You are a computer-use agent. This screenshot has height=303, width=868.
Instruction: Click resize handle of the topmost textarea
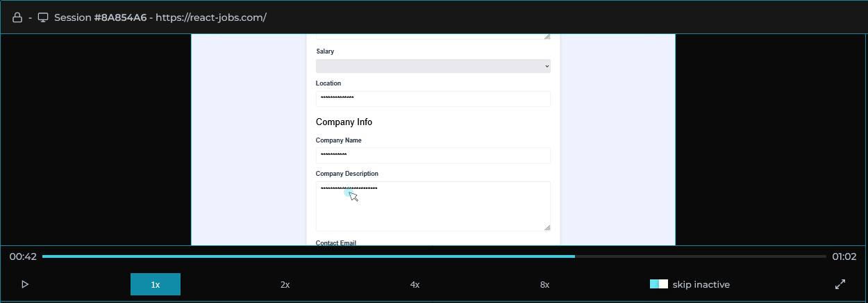coord(546,36)
